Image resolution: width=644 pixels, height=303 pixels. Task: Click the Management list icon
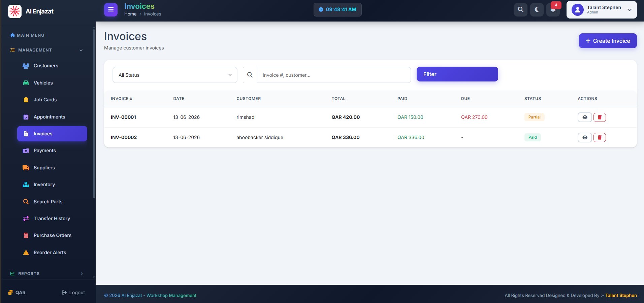[x=12, y=50]
